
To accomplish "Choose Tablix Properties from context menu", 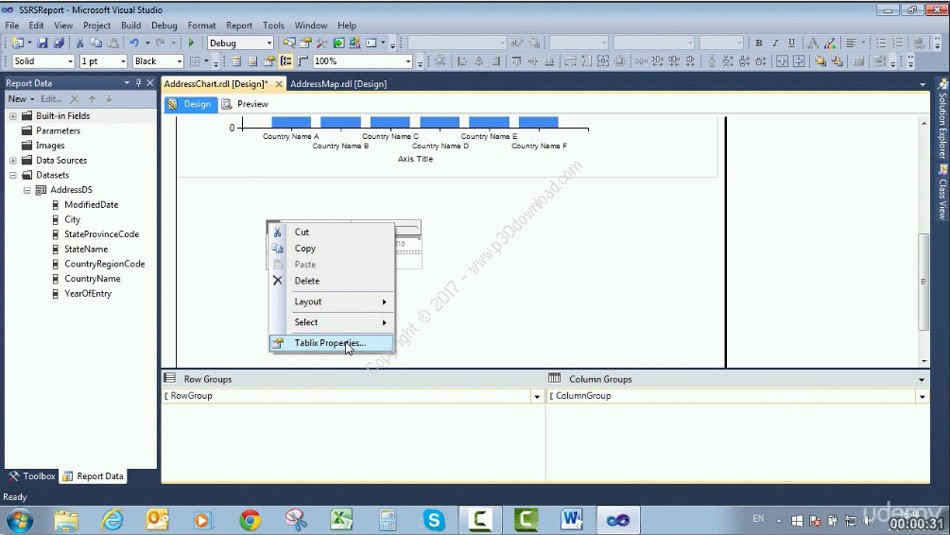I will pos(331,343).
